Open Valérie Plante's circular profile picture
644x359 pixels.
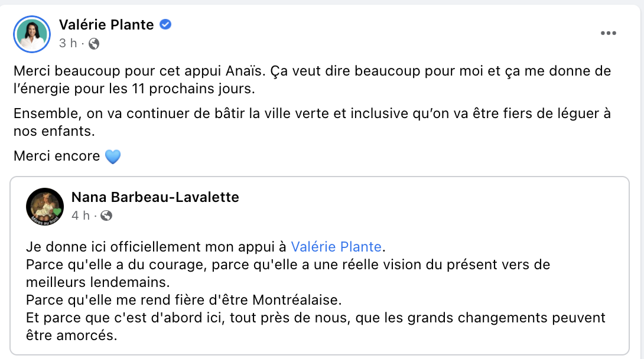pos(32,34)
